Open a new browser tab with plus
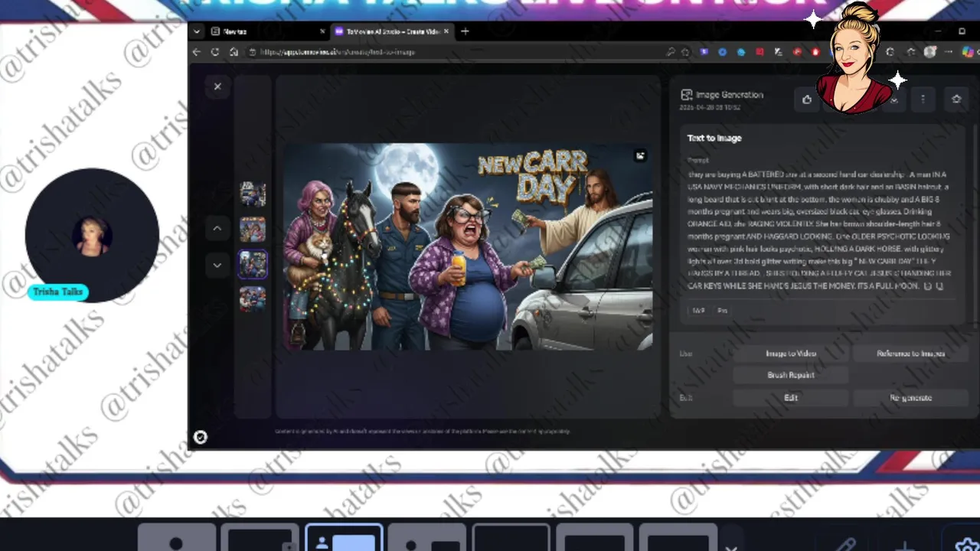Screen dimensions: 980x551 tap(465, 31)
